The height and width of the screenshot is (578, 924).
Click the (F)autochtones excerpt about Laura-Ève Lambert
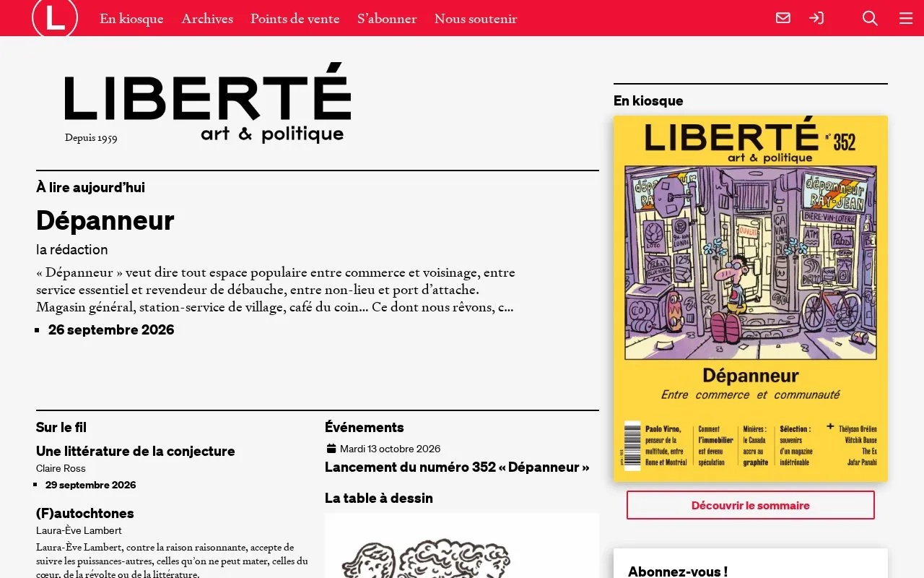coord(173,561)
